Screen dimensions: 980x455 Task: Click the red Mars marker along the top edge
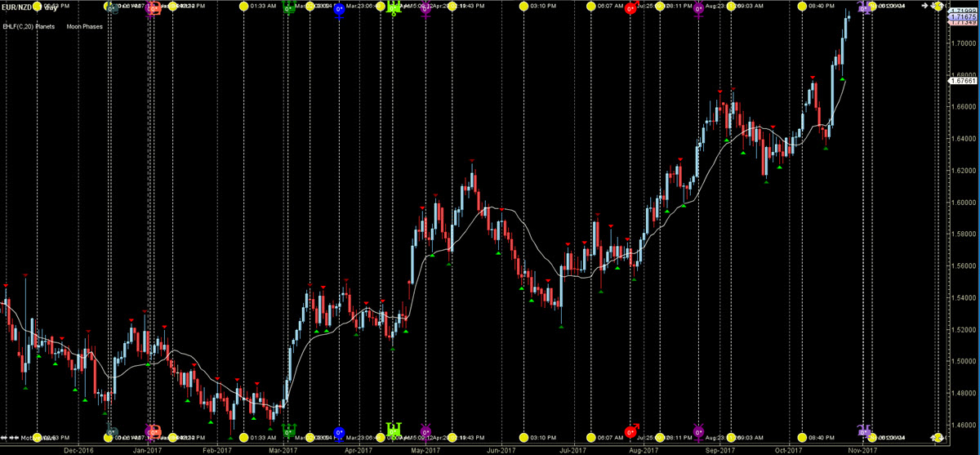click(630, 7)
